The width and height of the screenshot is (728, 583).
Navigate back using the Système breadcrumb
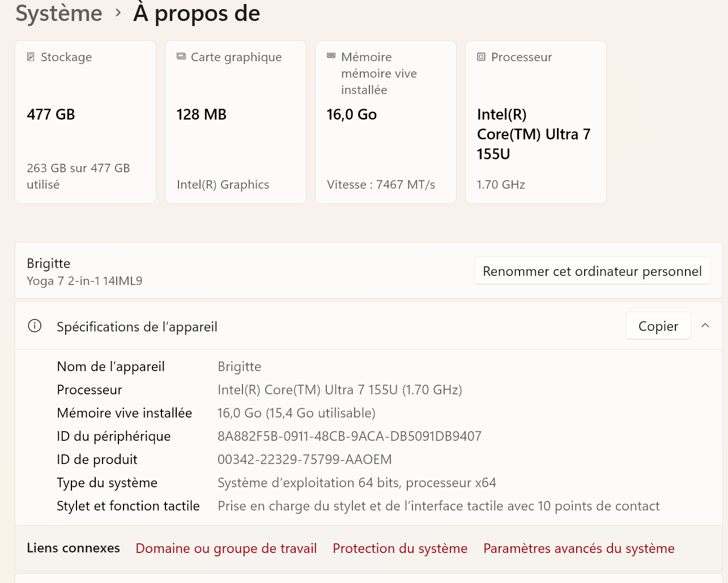point(59,13)
